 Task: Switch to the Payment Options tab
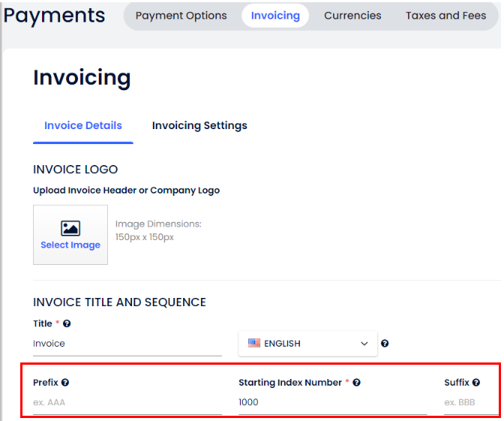(181, 16)
